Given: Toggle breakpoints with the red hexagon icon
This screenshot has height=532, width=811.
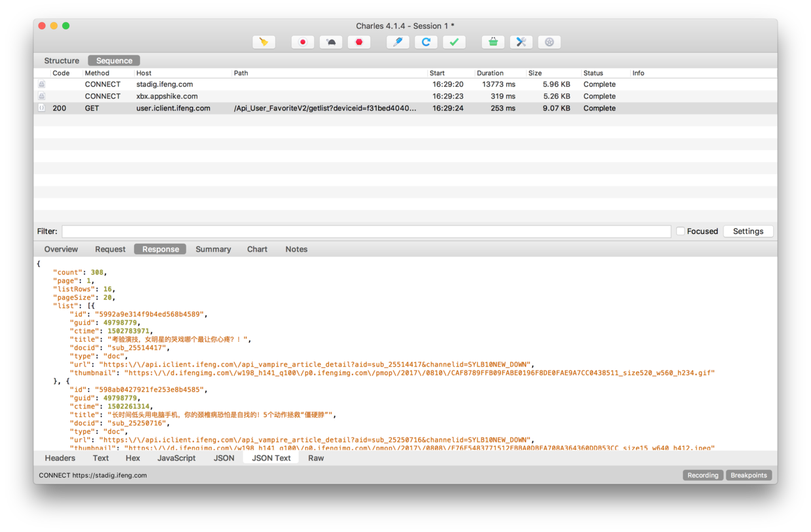Looking at the screenshot, I should pos(359,42).
